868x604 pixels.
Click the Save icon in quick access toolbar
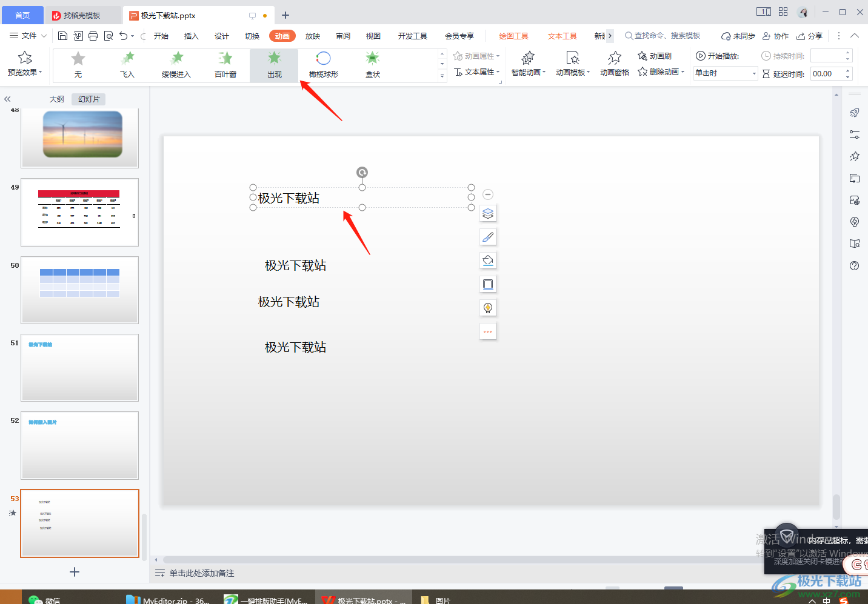coord(62,36)
